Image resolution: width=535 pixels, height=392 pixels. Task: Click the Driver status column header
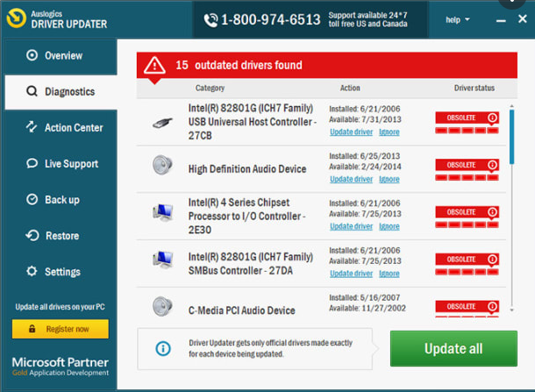[x=474, y=88]
